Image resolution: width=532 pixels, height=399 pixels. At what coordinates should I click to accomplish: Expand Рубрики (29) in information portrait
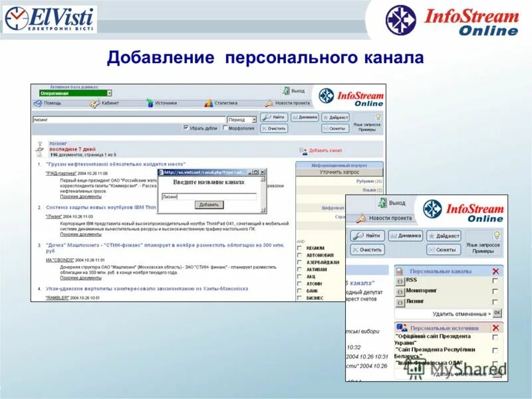click(369, 182)
